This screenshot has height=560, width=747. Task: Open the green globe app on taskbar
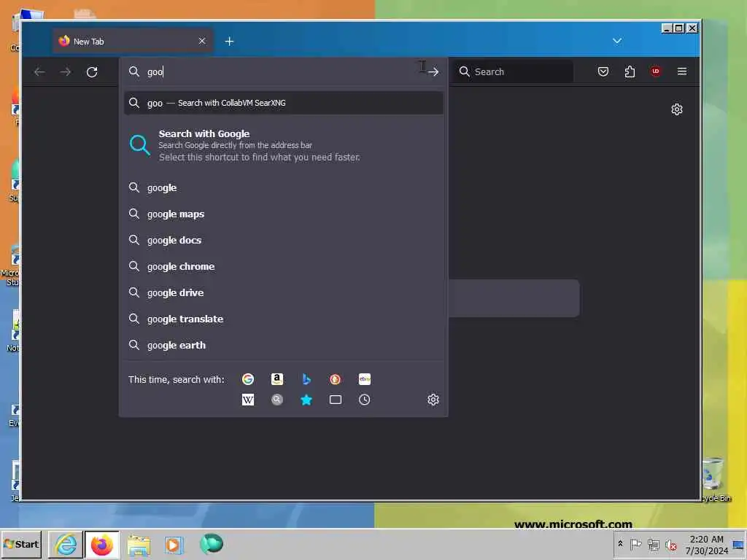coord(211,544)
